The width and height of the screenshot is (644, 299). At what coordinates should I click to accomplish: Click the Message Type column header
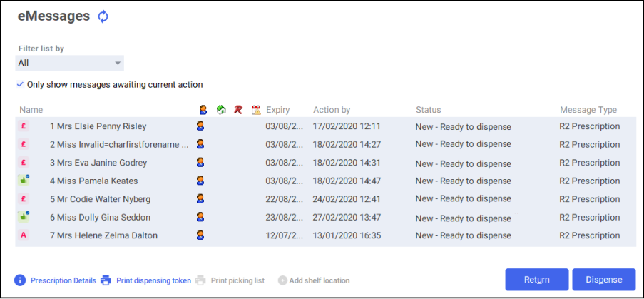[x=588, y=110]
